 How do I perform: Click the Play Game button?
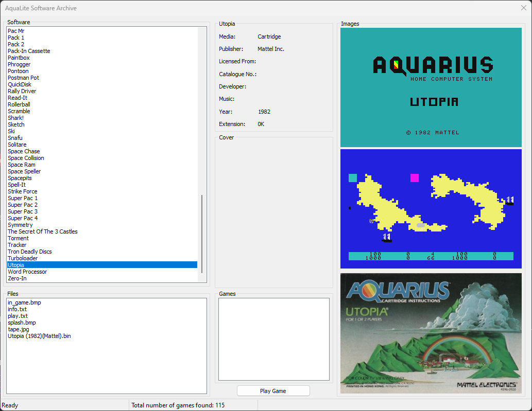(x=273, y=390)
